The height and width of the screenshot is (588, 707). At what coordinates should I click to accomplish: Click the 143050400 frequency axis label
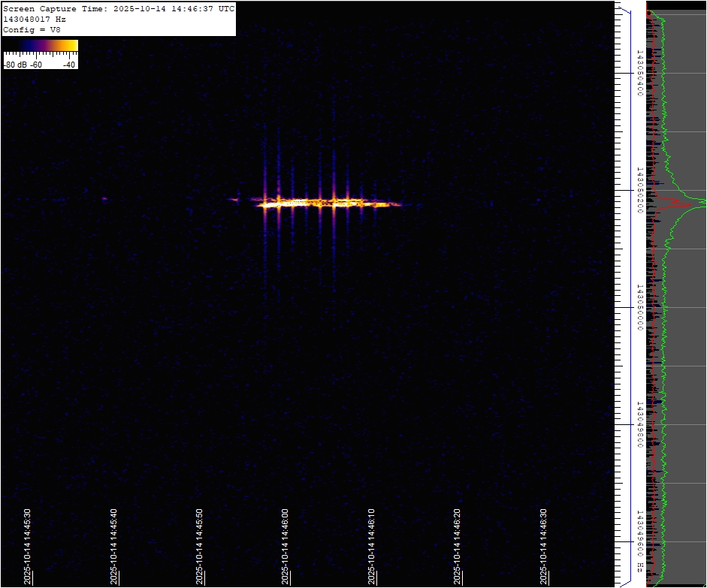639,74
